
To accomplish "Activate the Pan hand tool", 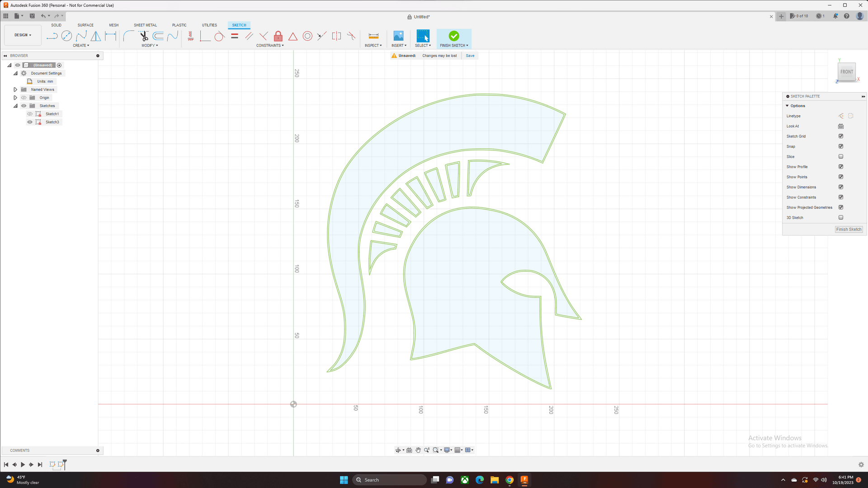I will tap(418, 450).
